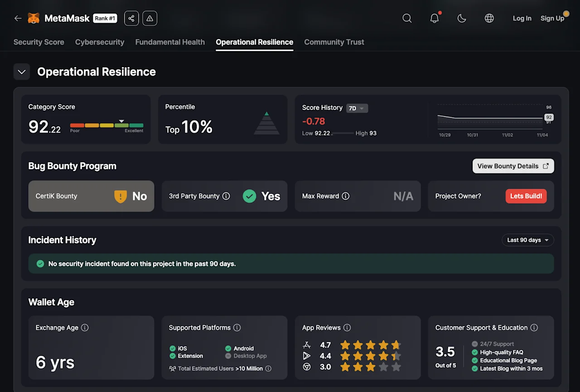Image resolution: width=580 pixels, height=392 pixels.
Task: Open the language globe icon
Action: [x=489, y=19]
